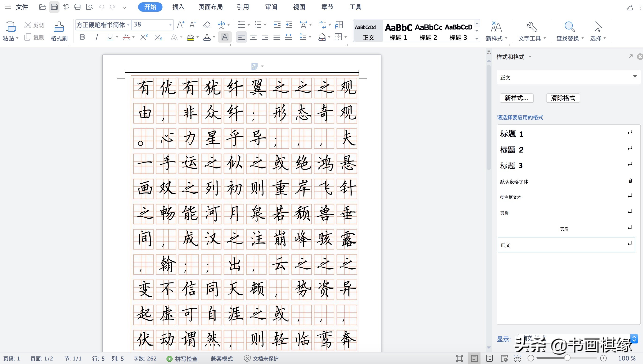Screen dimensions: 643x364
Task: Click the 清除格式 button
Action: coord(563,98)
